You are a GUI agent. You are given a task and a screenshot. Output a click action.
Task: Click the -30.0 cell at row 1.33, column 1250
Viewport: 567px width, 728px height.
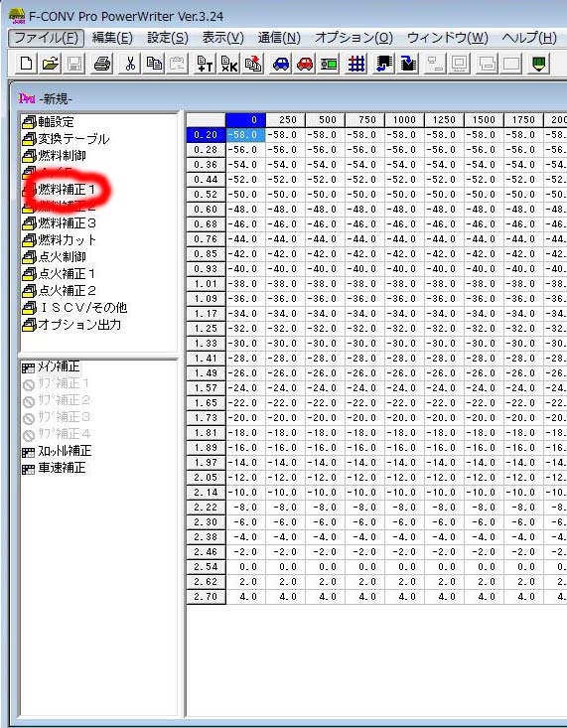pos(444,343)
